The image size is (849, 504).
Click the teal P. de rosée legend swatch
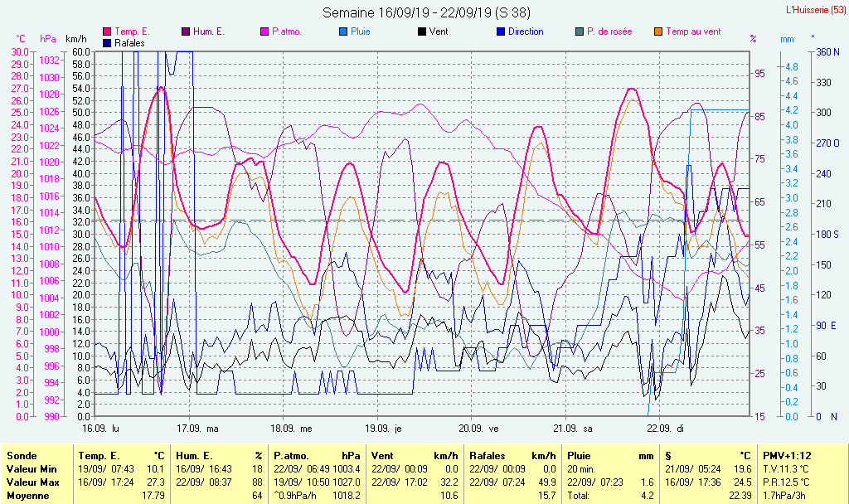click(x=580, y=32)
